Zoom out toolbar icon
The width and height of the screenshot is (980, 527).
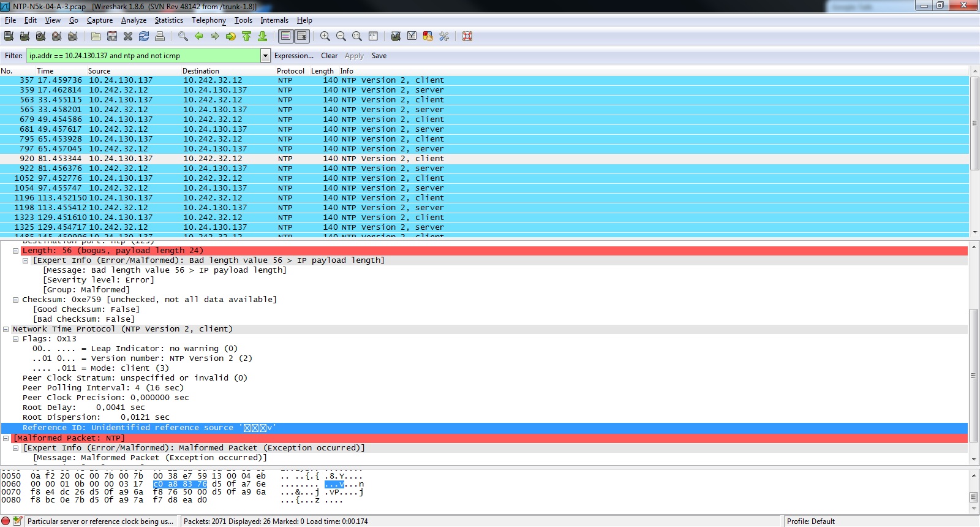pyautogui.click(x=341, y=36)
